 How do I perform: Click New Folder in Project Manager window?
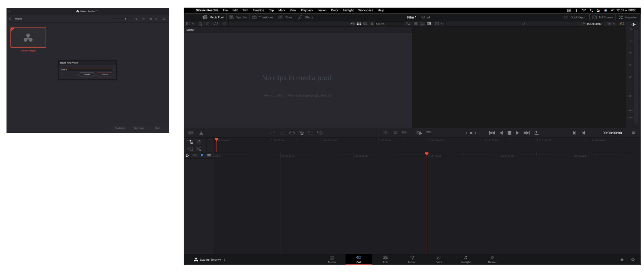click(139, 128)
